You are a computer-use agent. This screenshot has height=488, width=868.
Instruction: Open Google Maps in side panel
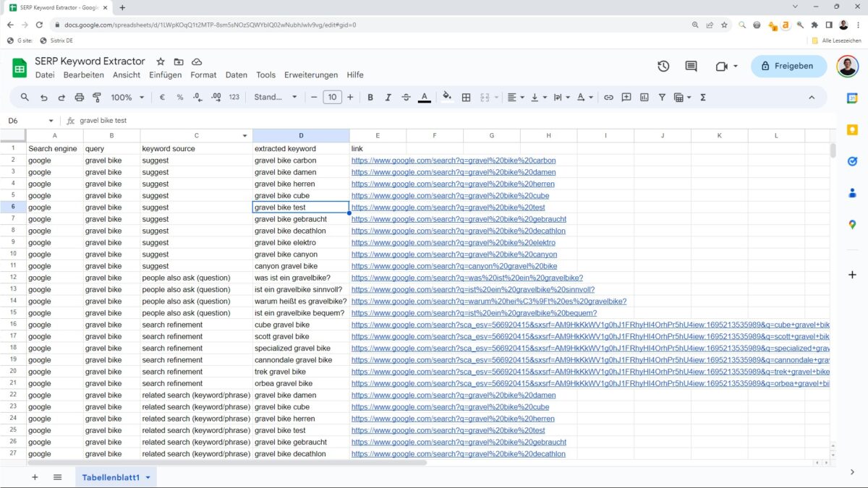tap(852, 225)
